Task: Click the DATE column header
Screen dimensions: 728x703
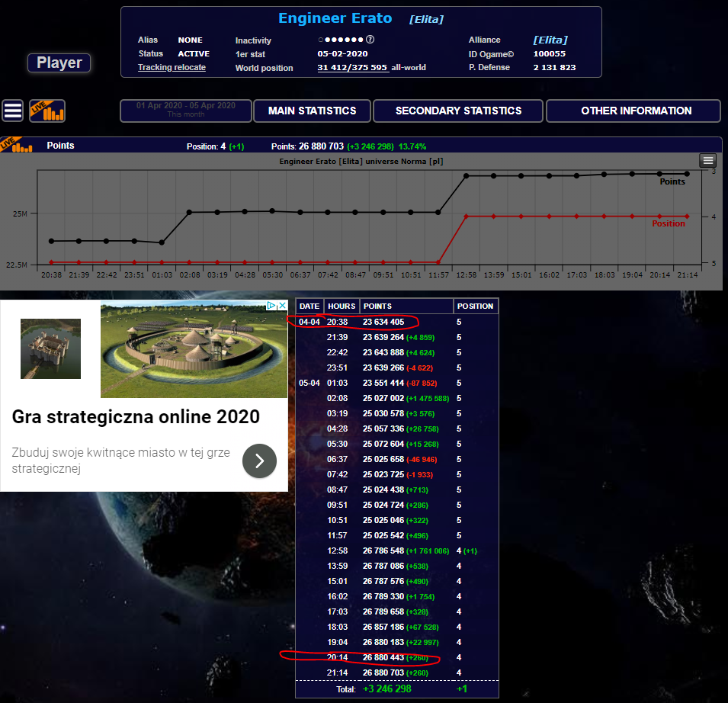Action: pyautogui.click(x=309, y=306)
